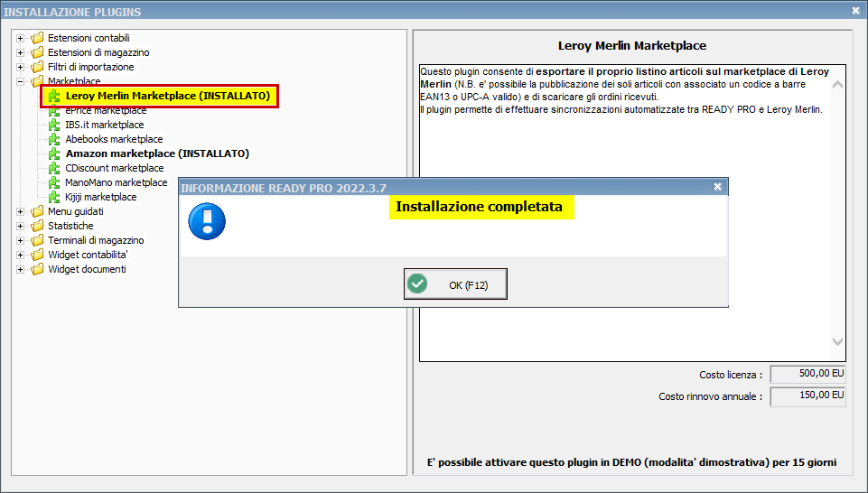Screen dimensions: 868x493
Task: Expand the Statistiche node
Action: (x=21, y=226)
